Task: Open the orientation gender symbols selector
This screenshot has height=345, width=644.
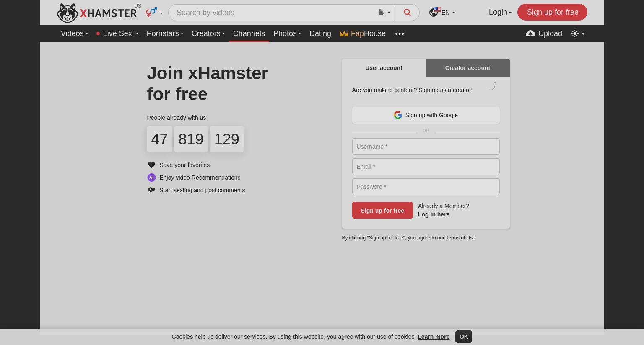Action: pos(154,13)
